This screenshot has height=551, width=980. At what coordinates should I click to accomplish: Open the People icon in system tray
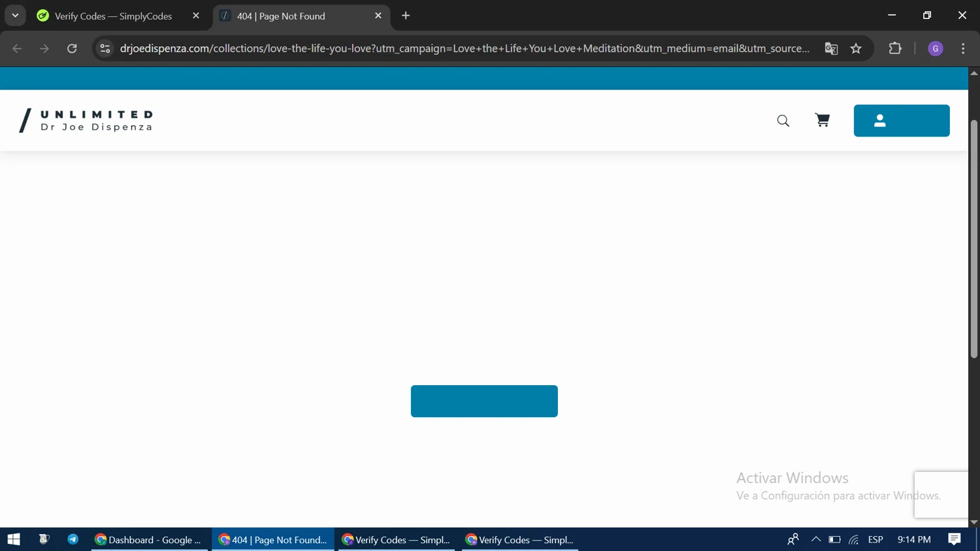coord(793,539)
